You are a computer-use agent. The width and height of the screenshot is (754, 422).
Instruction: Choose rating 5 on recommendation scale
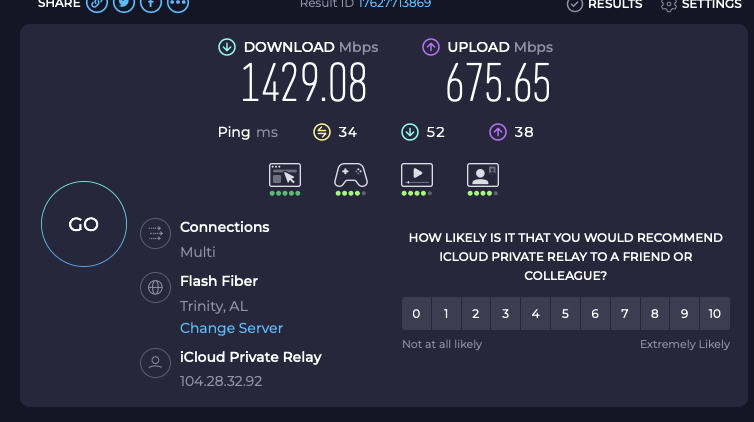tap(565, 314)
